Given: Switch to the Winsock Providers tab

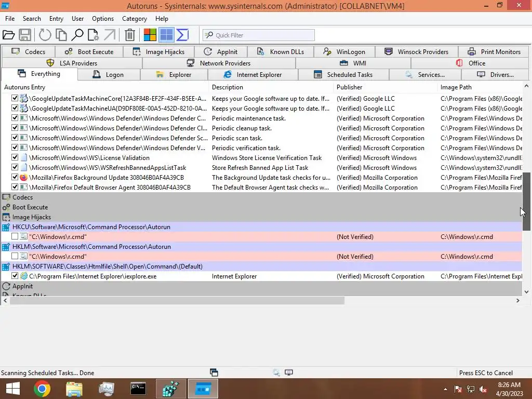Looking at the screenshot, I should (417, 51).
